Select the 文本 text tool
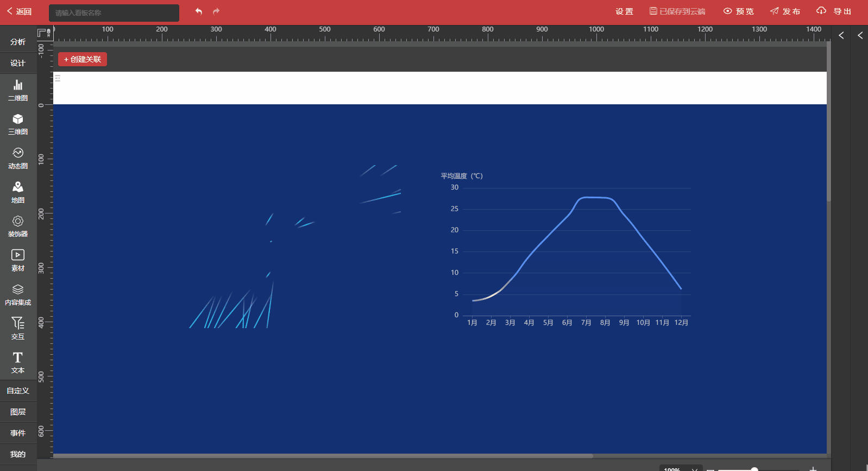This screenshot has height=471, width=868. [x=18, y=362]
